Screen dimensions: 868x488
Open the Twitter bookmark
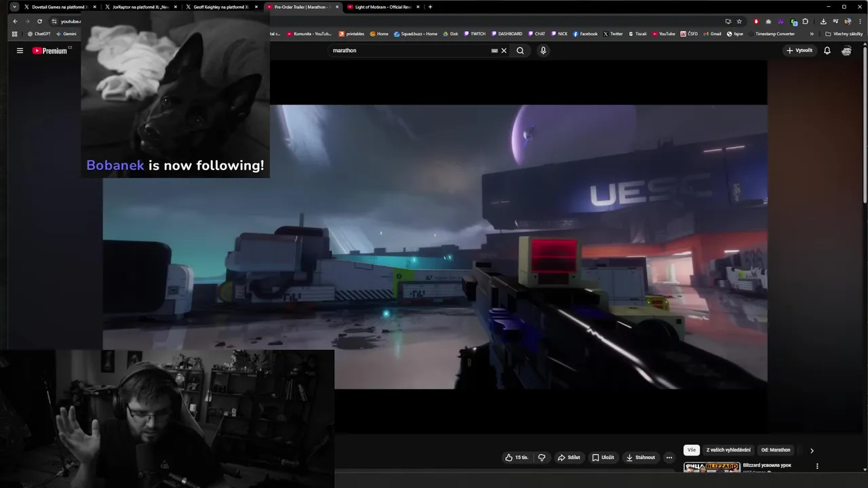[x=613, y=34]
